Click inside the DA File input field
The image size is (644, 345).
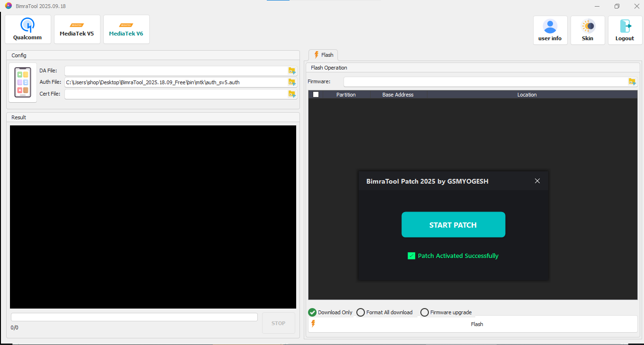(175, 71)
